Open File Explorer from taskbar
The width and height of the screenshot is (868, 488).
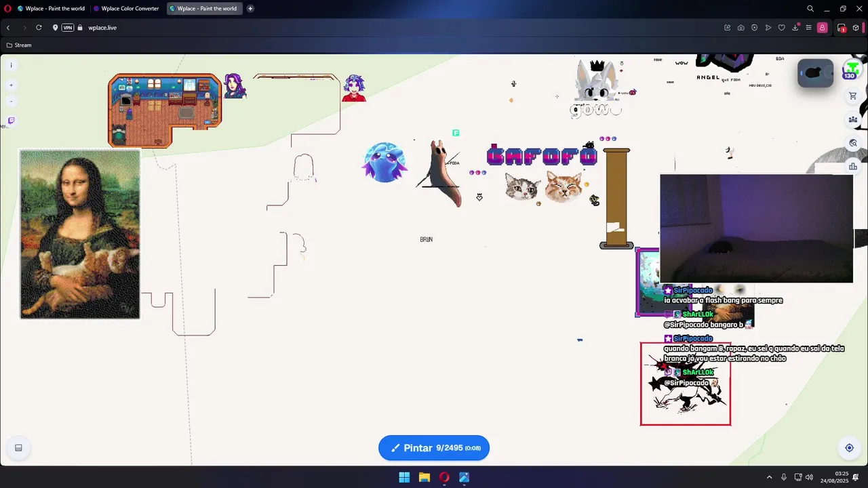click(424, 477)
